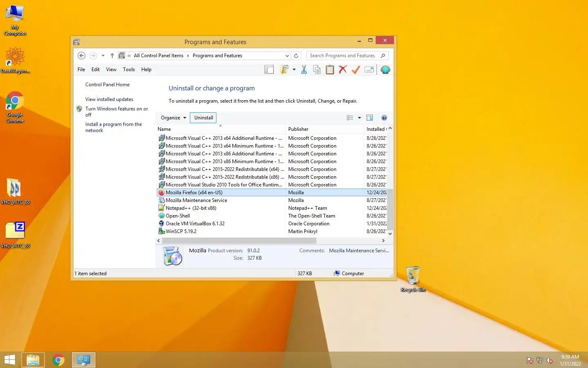Viewport: 588px width, 368px height.
Task: Click the Control Panel taskbar button
Action: click(x=84, y=360)
